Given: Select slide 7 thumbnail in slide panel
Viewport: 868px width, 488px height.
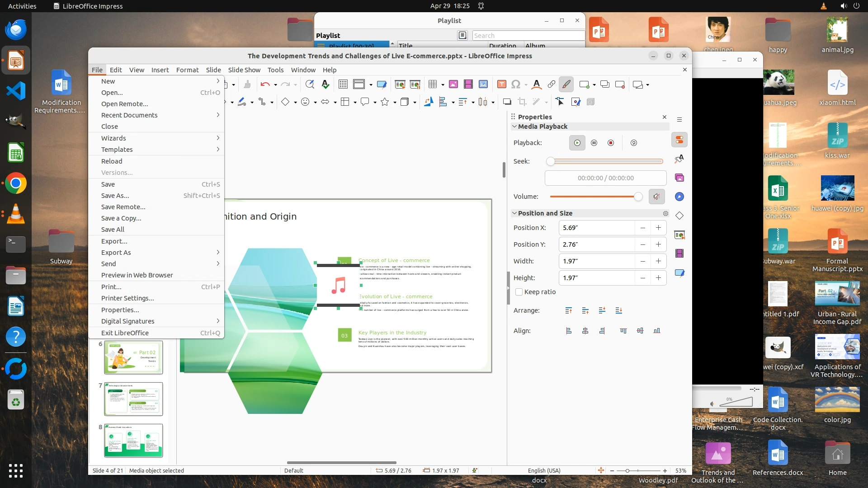Looking at the screenshot, I should point(133,399).
